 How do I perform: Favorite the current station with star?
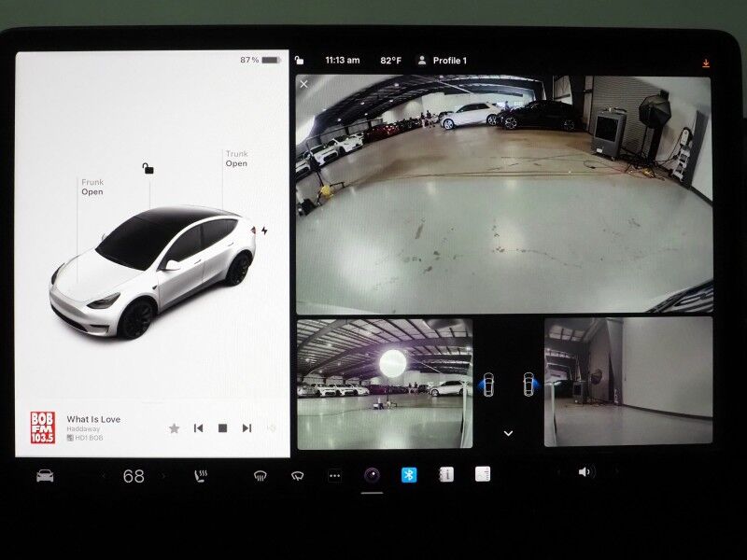tap(174, 428)
